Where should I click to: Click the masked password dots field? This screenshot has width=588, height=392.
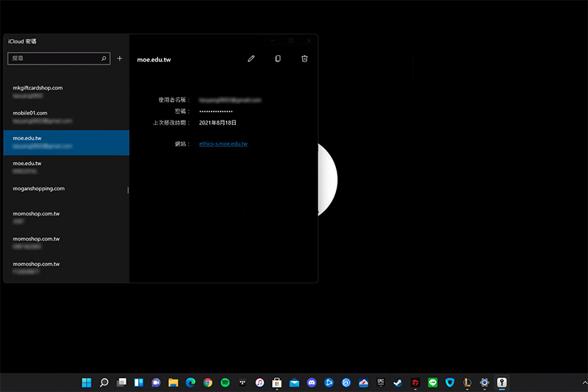pyautogui.click(x=216, y=111)
